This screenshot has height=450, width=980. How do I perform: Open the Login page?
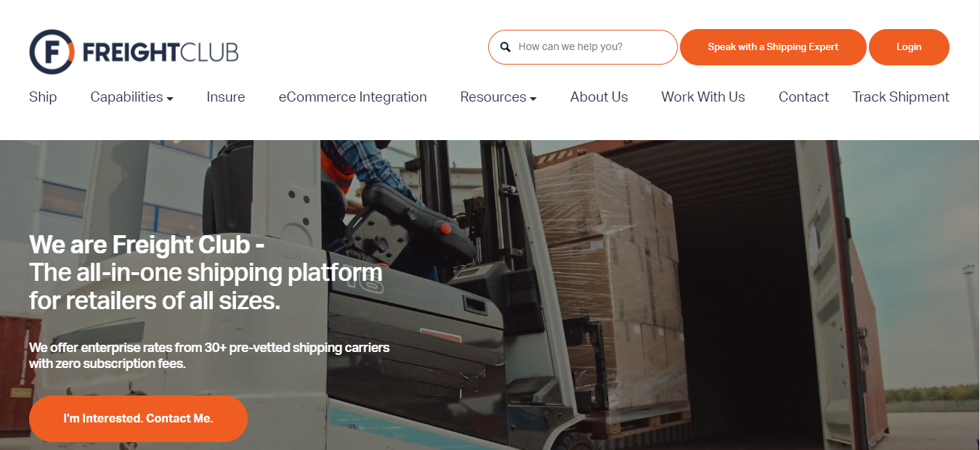pos(909,47)
